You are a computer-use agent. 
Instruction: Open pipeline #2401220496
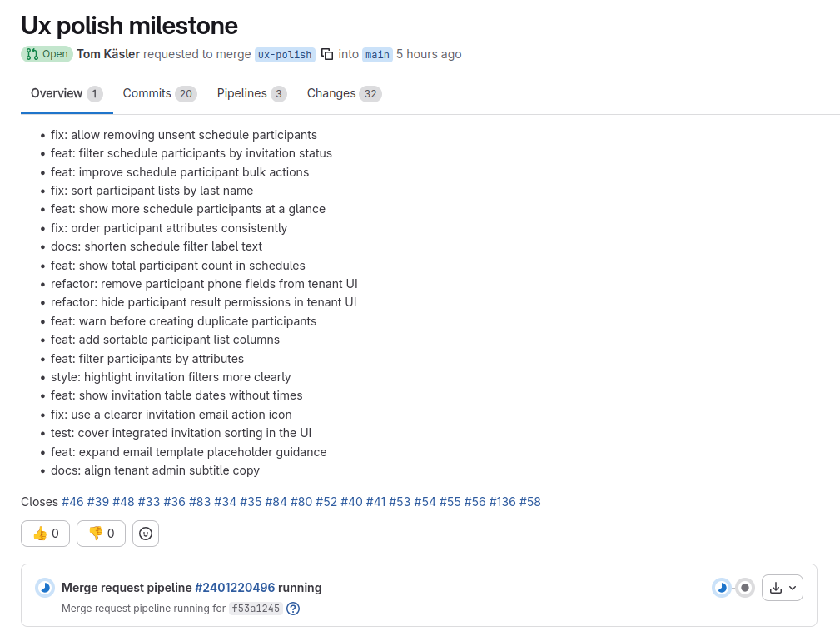click(x=235, y=587)
